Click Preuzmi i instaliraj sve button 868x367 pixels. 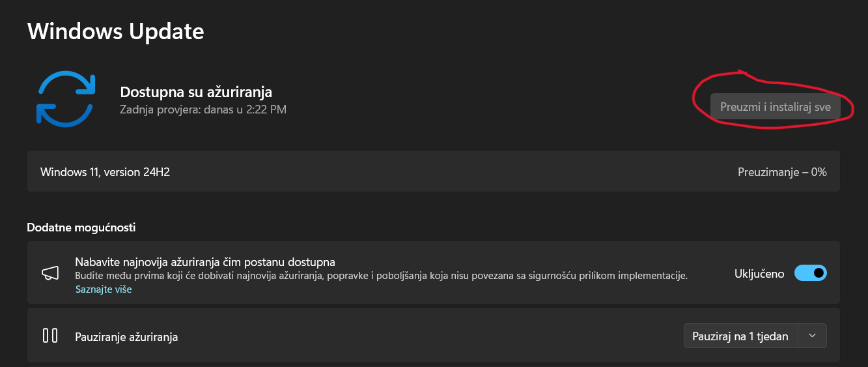[775, 107]
